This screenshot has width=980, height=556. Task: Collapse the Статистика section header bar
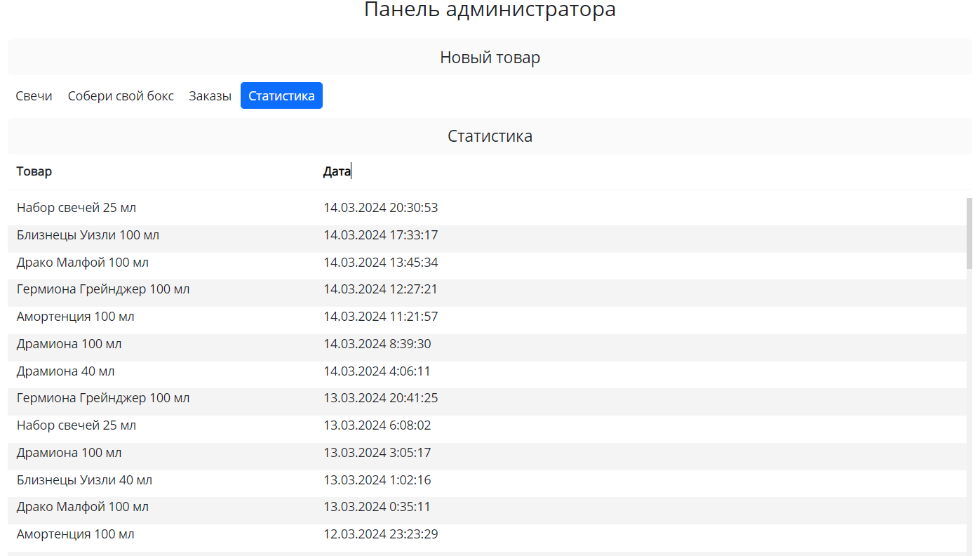pos(490,136)
